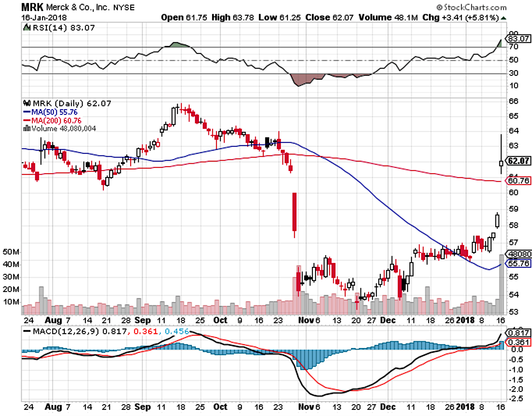Click the RSI indicator icon beside RSI(14)
The height and width of the screenshot is (416, 532).
27,28
